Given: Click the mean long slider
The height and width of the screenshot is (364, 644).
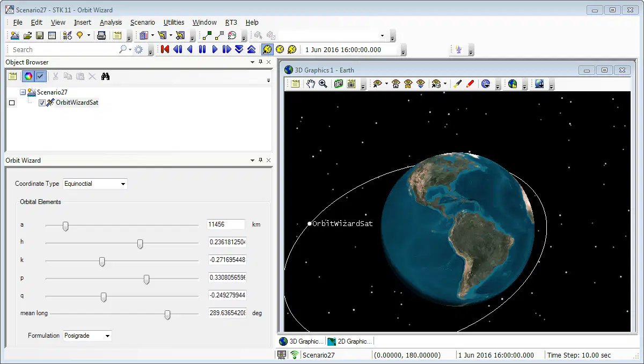Looking at the screenshot, I should 167,315.
